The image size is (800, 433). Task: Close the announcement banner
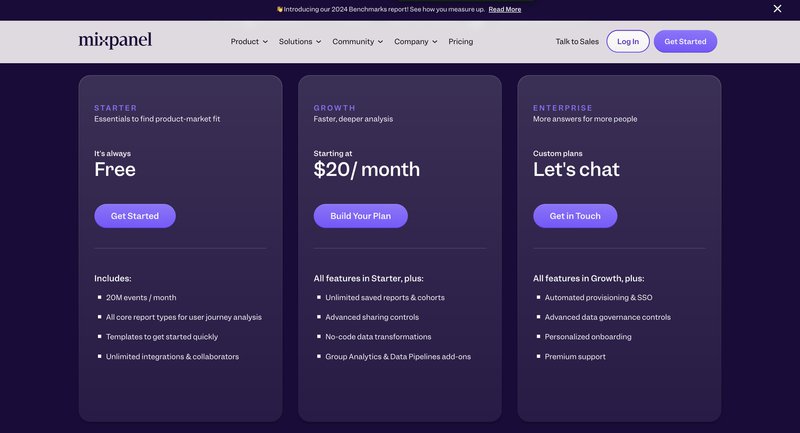[x=777, y=9]
